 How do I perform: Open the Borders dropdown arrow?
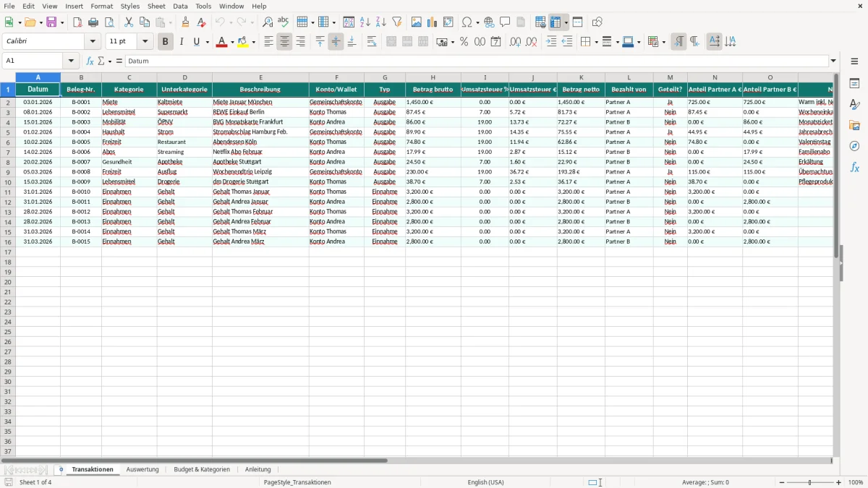point(595,42)
